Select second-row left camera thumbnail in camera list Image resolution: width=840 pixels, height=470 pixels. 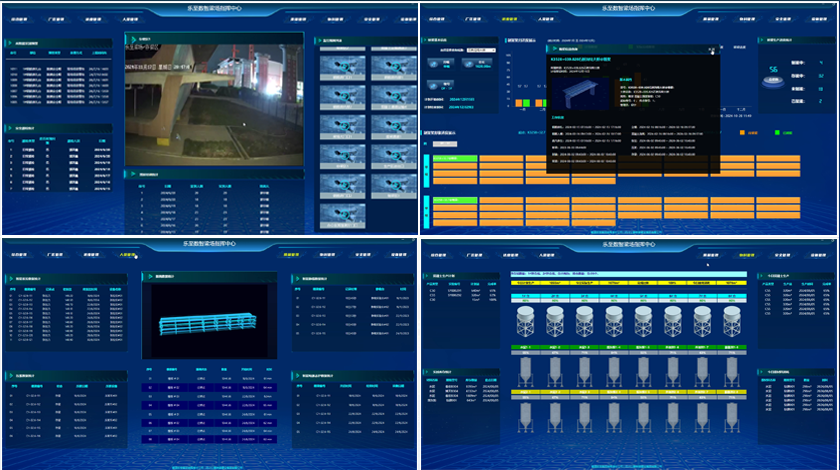pyautogui.click(x=342, y=97)
